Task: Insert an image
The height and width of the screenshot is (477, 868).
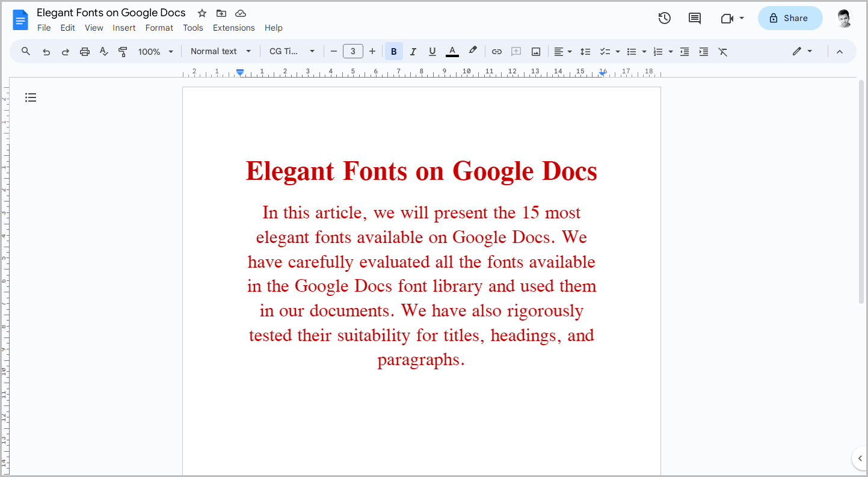Action: pos(535,51)
